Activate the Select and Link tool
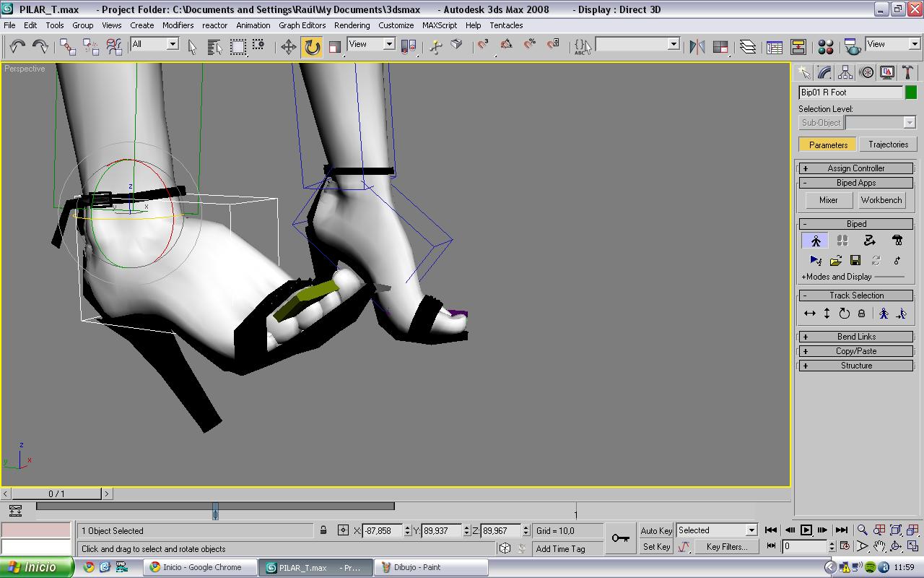Viewport: 924px width, 578px height. 68,46
